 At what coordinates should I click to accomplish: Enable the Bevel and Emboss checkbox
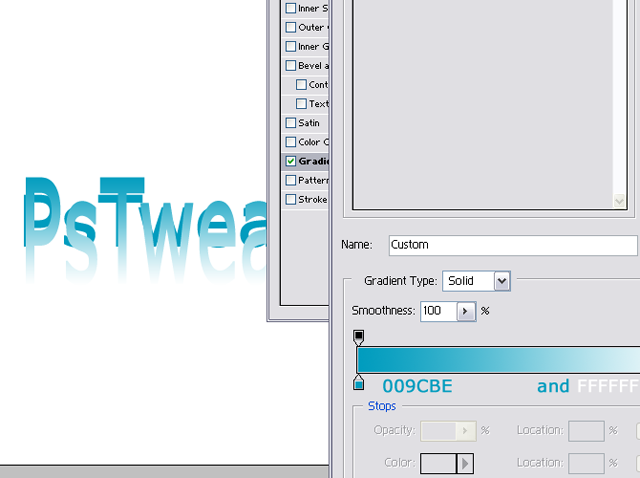[x=291, y=65]
